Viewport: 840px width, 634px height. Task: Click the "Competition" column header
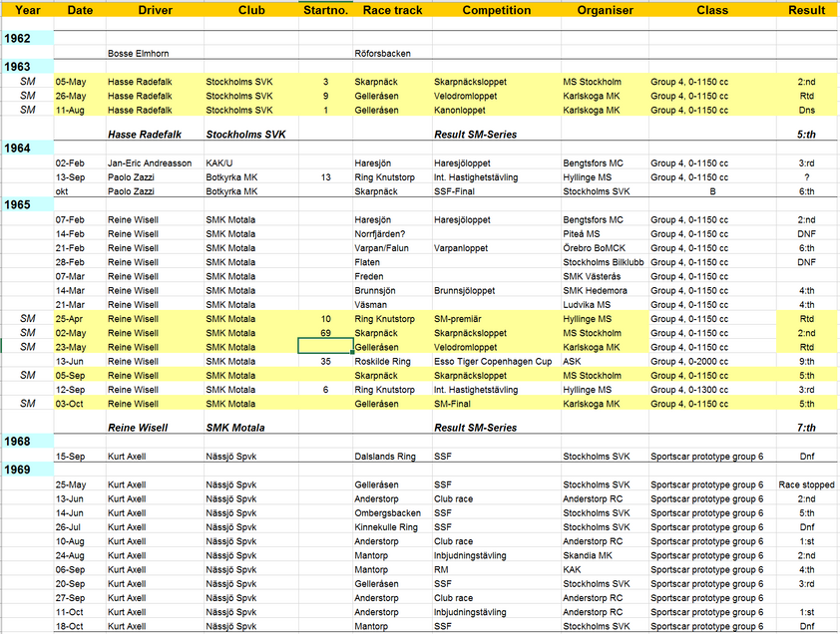(x=497, y=10)
